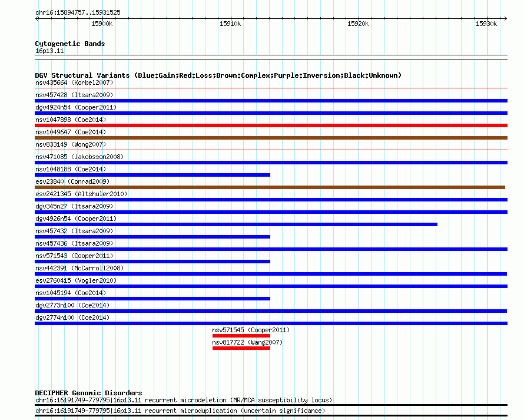Viewport: 524px width, 420px height.
Task: Click the 15910k ruler label
Action: [x=230, y=24]
